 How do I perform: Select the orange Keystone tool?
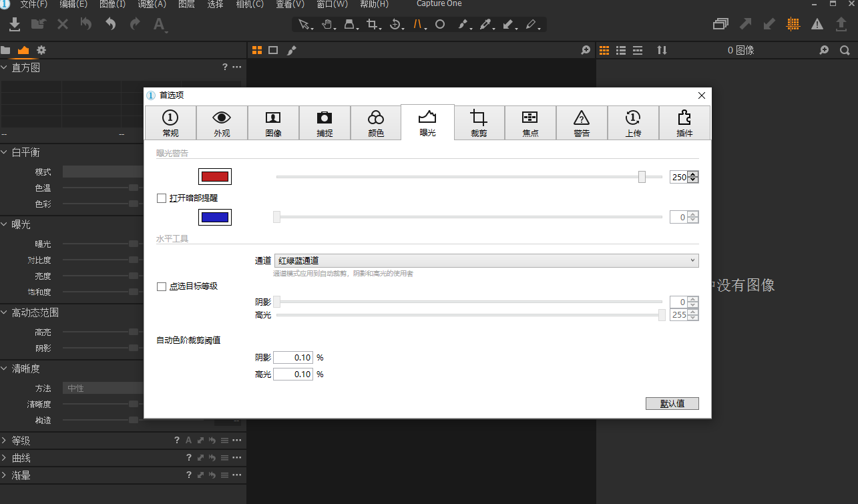pyautogui.click(x=418, y=25)
